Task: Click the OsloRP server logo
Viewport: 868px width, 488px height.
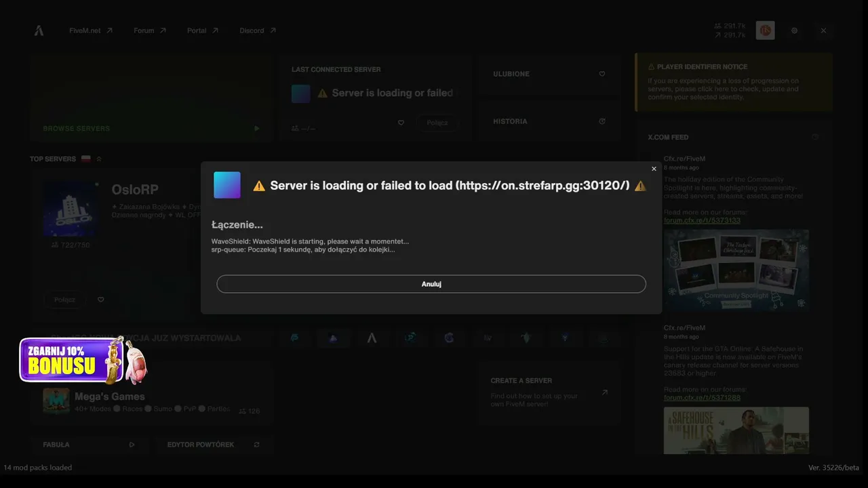Action: point(70,209)
